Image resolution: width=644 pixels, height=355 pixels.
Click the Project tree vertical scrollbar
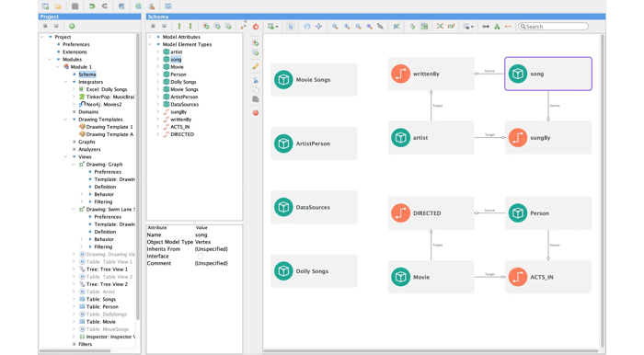138,177
